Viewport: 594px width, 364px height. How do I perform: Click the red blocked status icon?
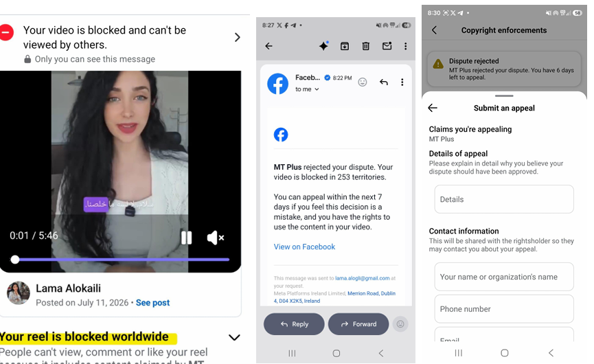point(6,32)
